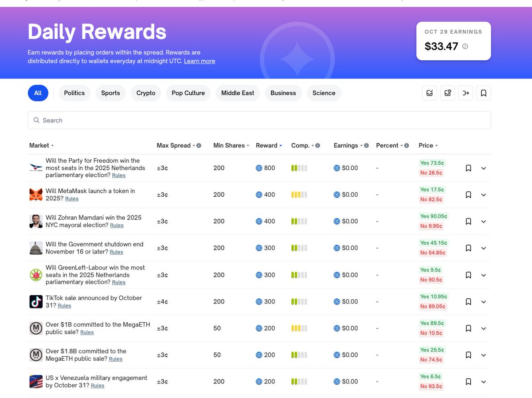
Task: Open Rules link for MetaMask token market
Action: click(x=72, y=199)
